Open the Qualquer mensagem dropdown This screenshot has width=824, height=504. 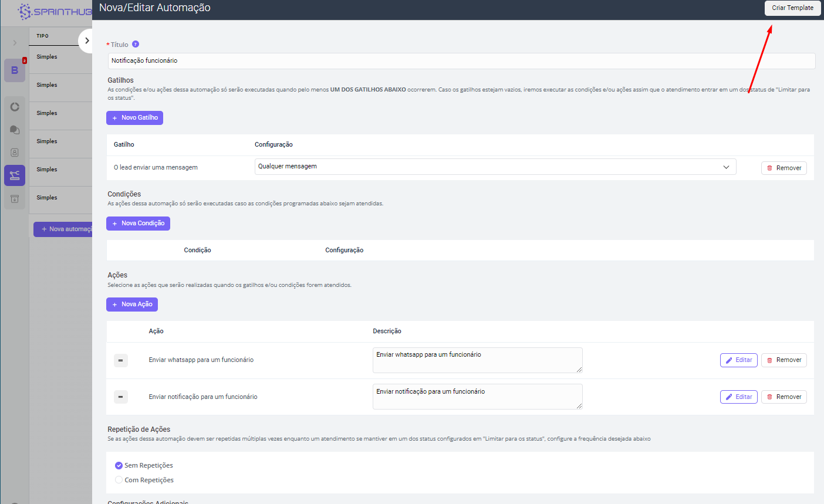point(495,167)
